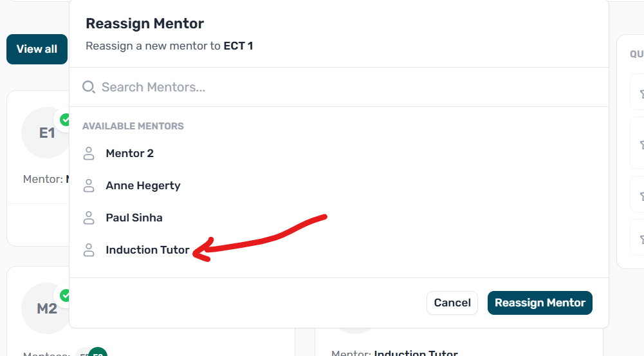The width and height of the screenshot is (644, 356).
Task: Choose Anne Hegerty as the new mentor
Action: pos(143,185)
